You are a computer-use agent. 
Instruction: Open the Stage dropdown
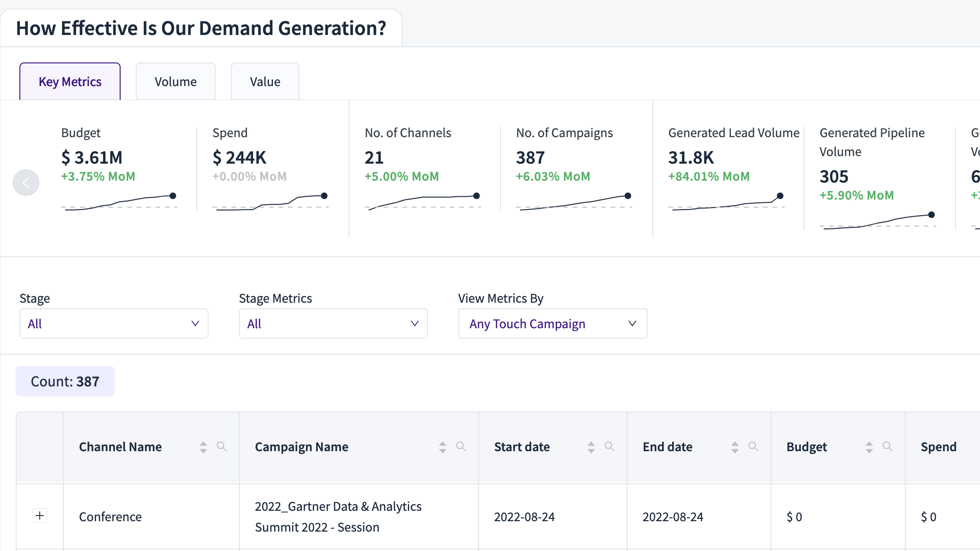click(114, 324)
